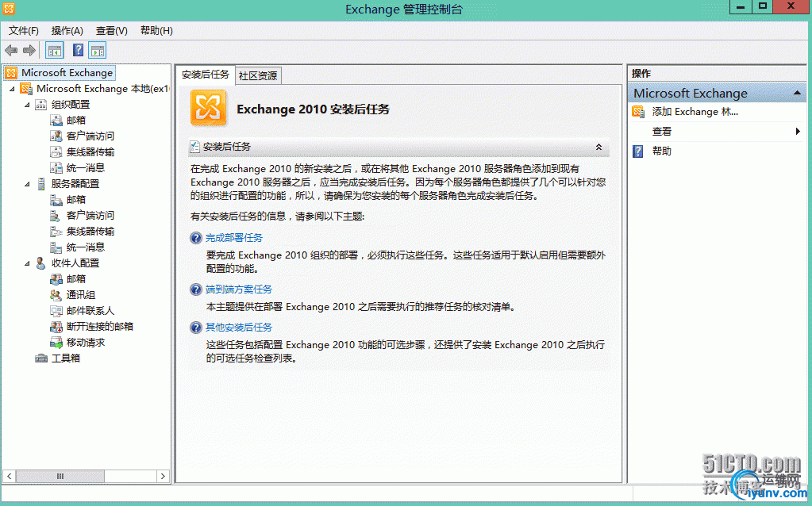Select 客户端访问 under 服务器配置
Screen dimensions: 812x506
tap(90, 215)
